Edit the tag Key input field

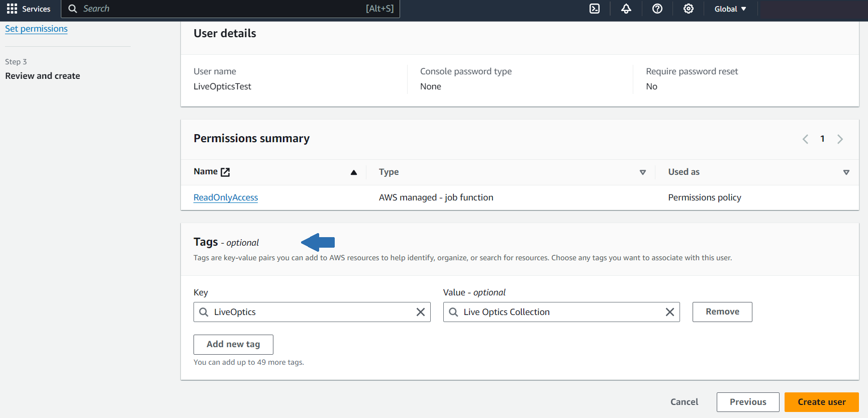(x=312, y=312)
